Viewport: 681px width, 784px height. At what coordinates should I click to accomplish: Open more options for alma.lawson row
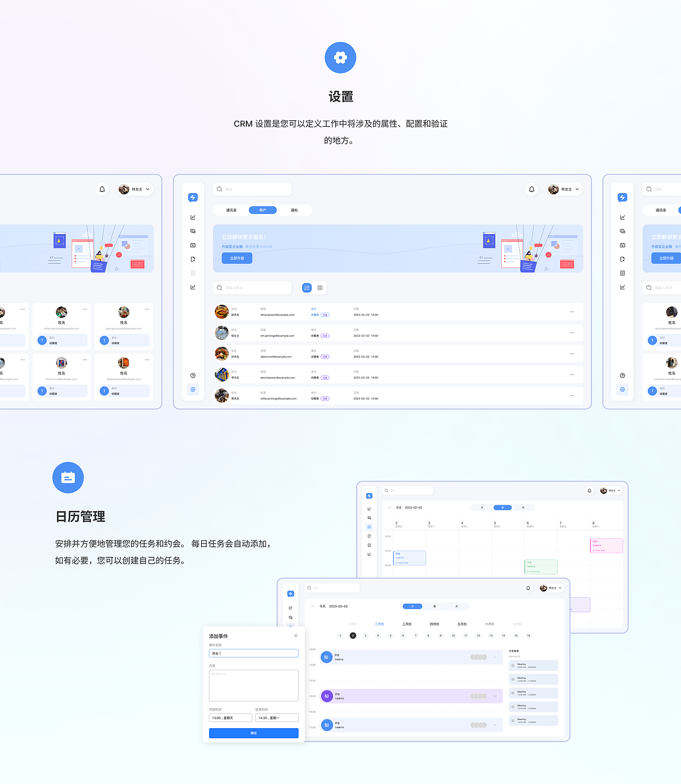click(x=572, y=312)
